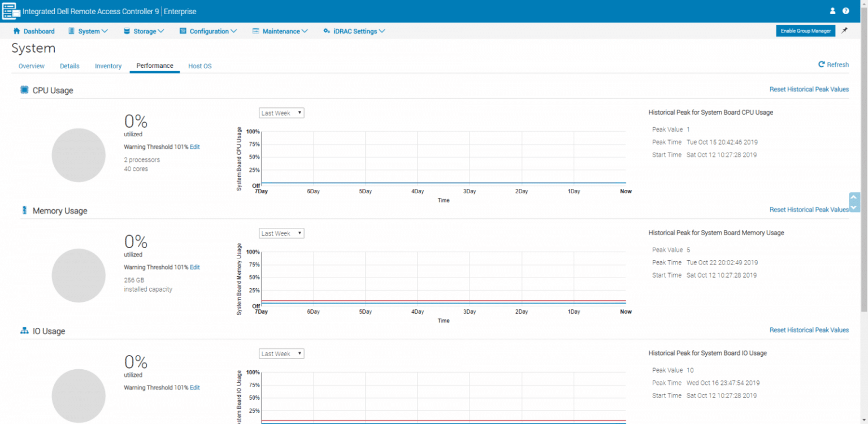Click the Enable Group Manager button
This screenshot has width=868, height=424.
(805, 31)
